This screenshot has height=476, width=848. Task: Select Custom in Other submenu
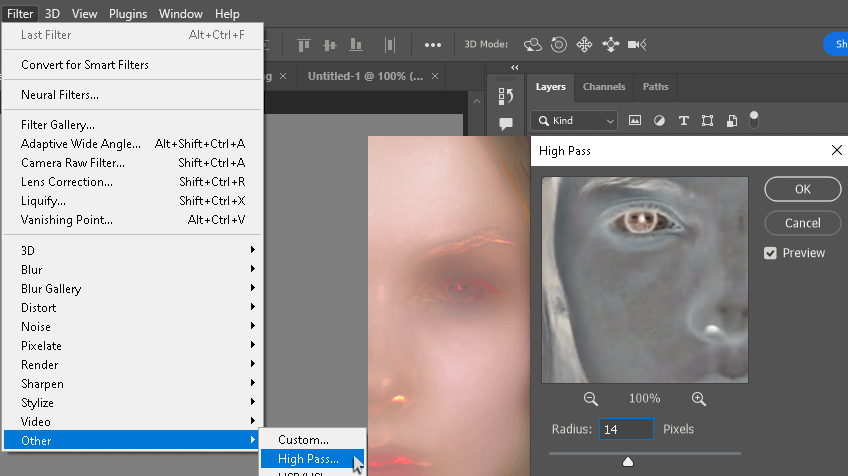313,439
